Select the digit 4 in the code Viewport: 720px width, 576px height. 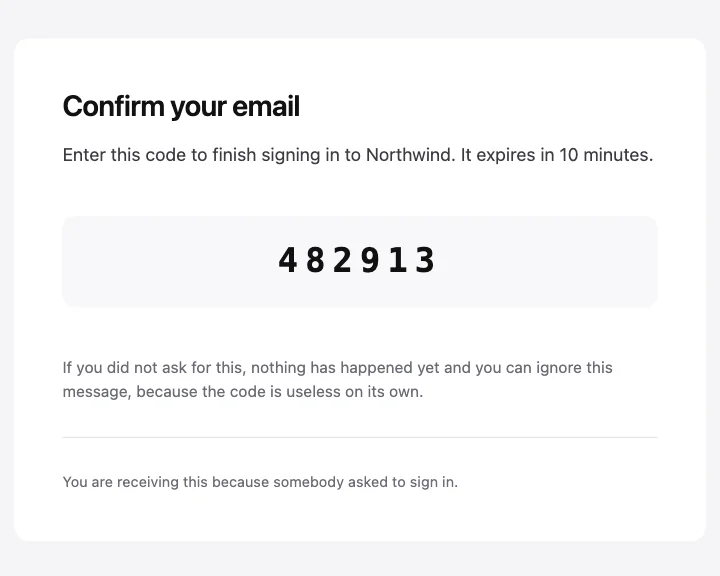point(287,260)
